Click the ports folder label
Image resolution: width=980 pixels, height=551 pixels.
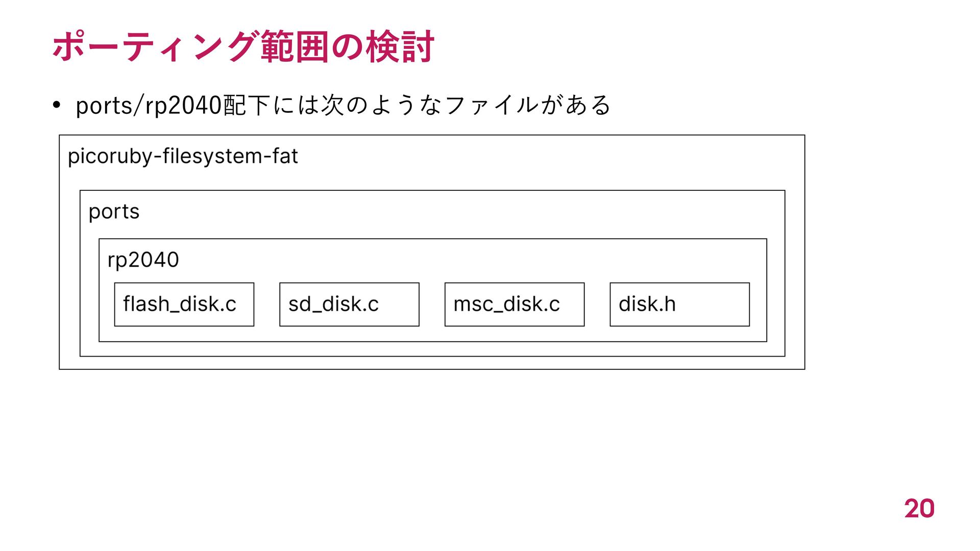pos(114,212)
